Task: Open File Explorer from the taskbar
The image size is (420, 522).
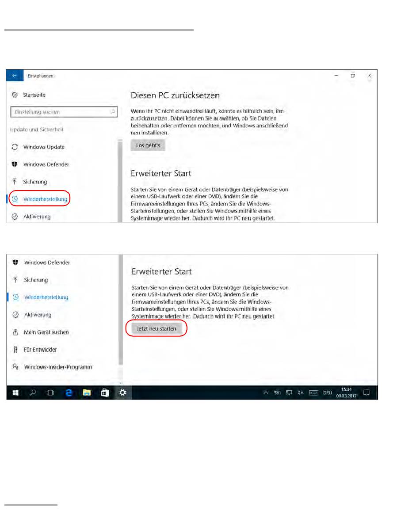Action: (x=87, y=392)
